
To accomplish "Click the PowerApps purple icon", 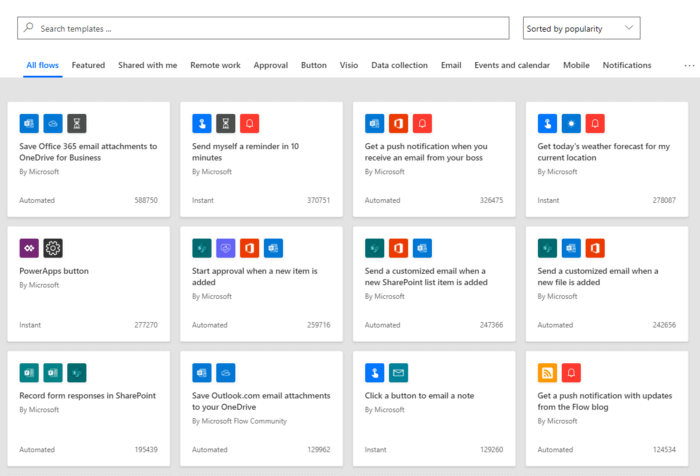I will 29,248.
